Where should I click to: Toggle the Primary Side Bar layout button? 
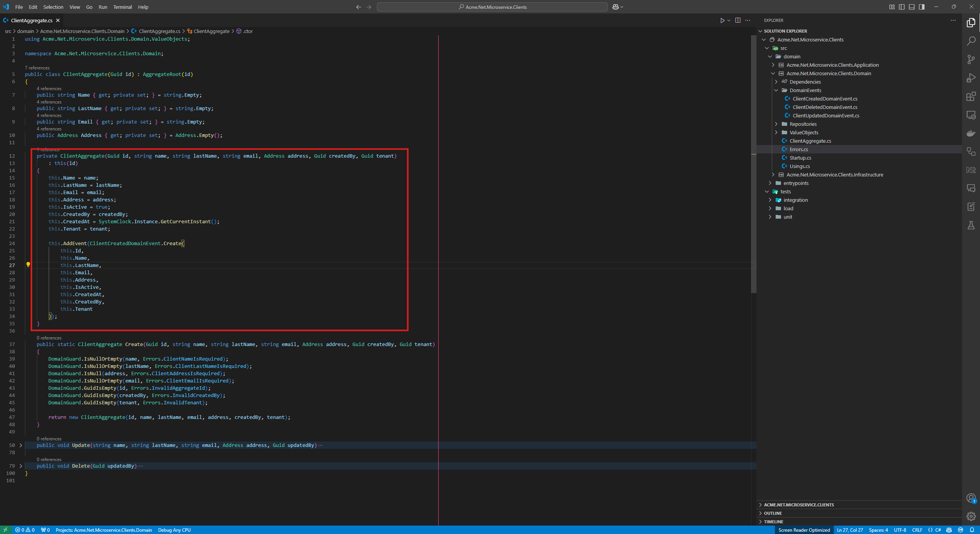pyautogui.click(x=902, y=7)
